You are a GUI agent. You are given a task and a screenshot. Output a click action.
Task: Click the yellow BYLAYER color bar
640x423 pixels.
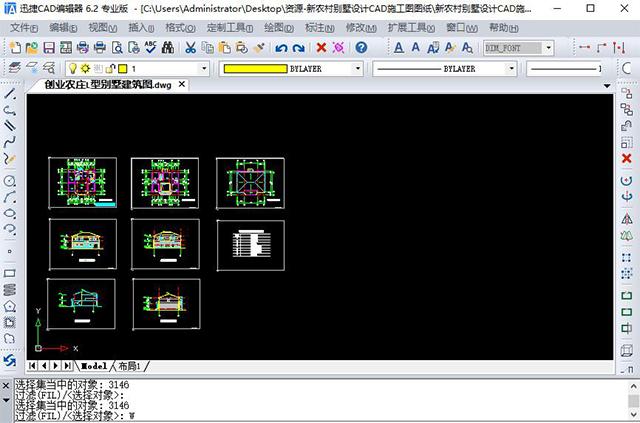[256, 69]
